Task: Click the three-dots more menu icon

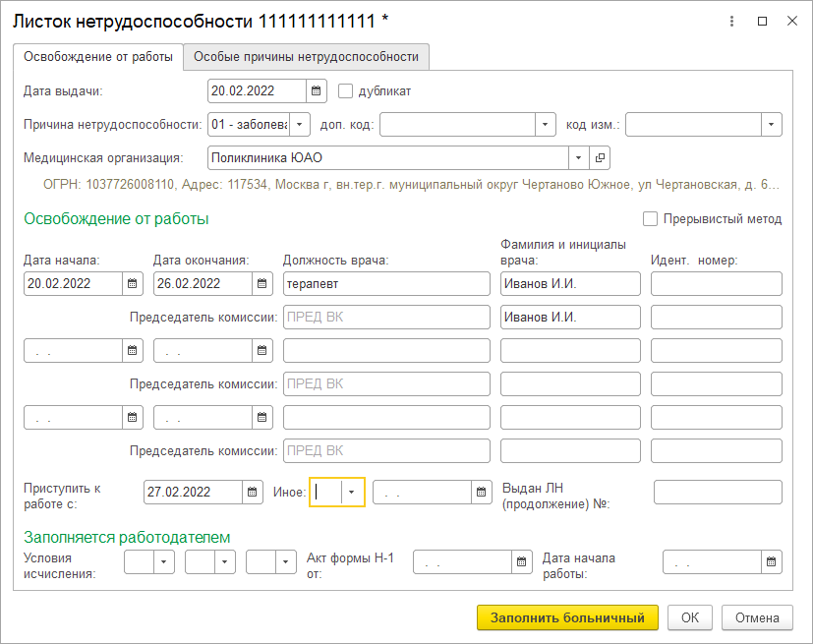Action: (x=731, y=22)
